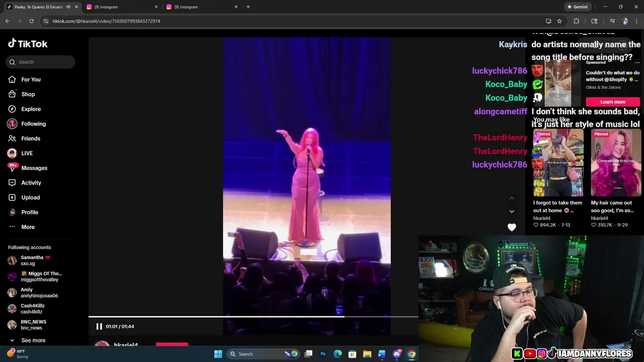Reload the TikTok page

click(x=31, y=21)
